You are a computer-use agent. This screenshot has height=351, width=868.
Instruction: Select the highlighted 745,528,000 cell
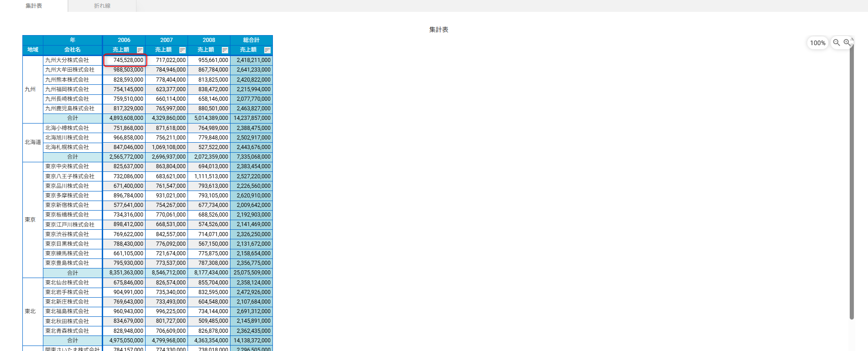coord(125,60)
